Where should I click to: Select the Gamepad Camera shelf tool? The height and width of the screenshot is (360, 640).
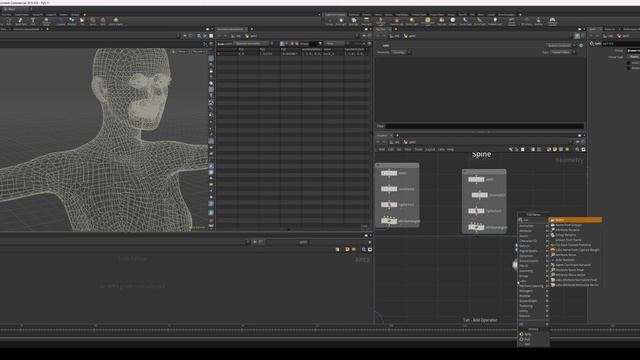click(x=552, y=21)
